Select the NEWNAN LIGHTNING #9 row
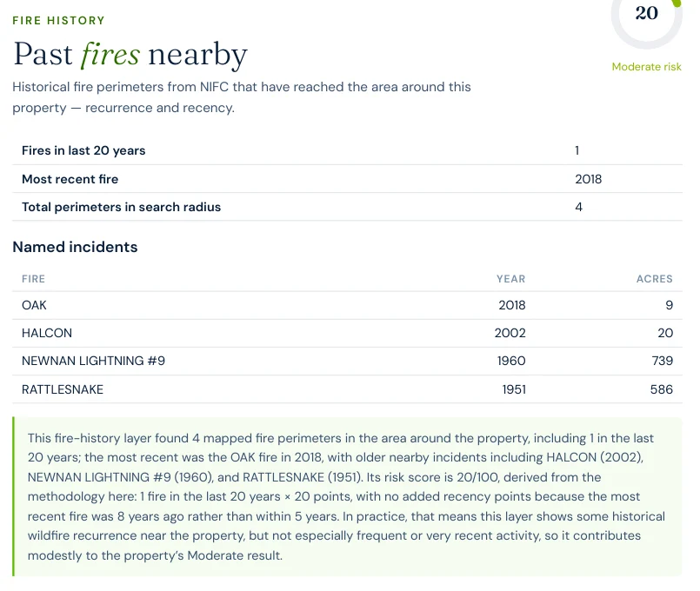The width and height of the screenshot is (700, 591). tap(347, 361)
